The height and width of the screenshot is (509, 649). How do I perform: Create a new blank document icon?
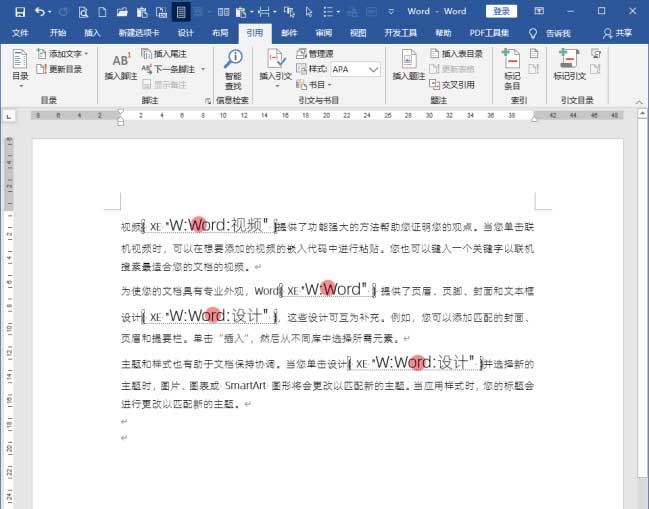click(102, 12)
